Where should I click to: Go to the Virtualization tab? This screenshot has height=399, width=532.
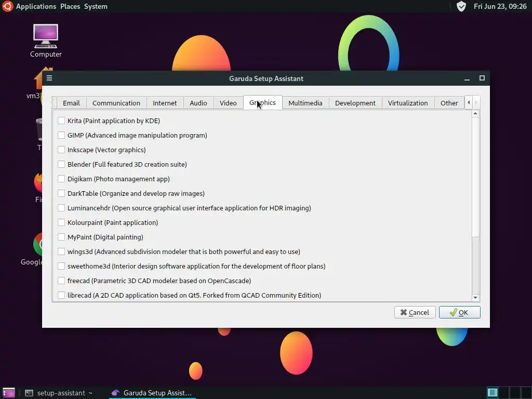(408, 103)
